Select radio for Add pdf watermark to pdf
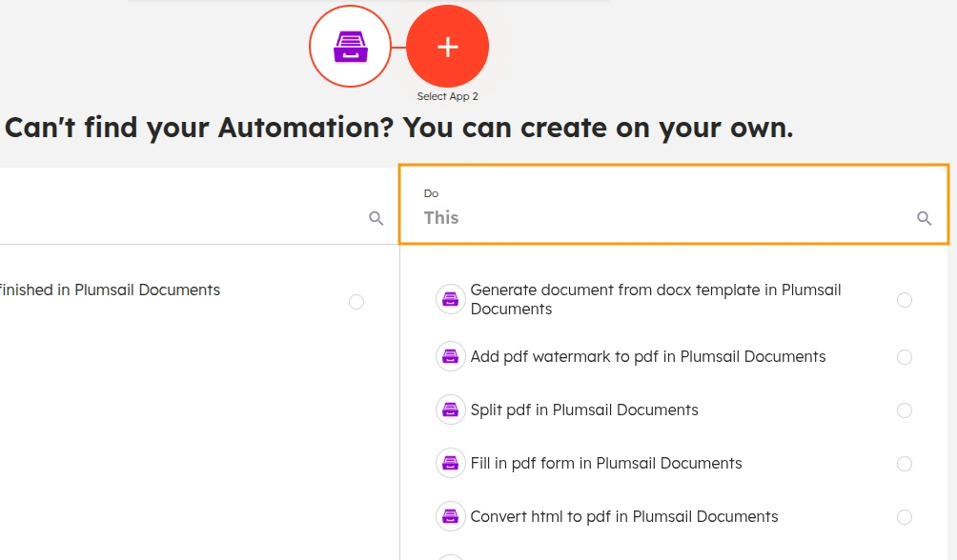The height and width of the screenshot is (560, 957). coord(905,357)
